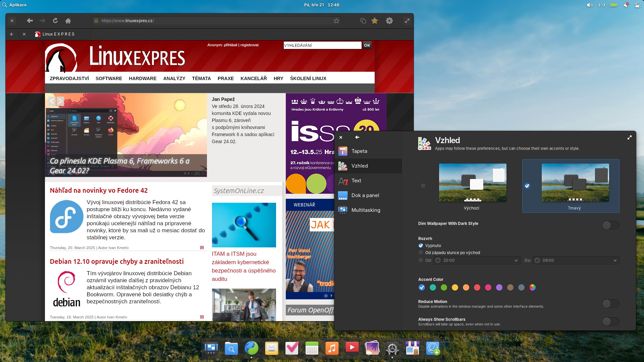The image size is (644, 362).
Task: Pick the green accent color
Action: pyautogui.click(x=444, y=288)
